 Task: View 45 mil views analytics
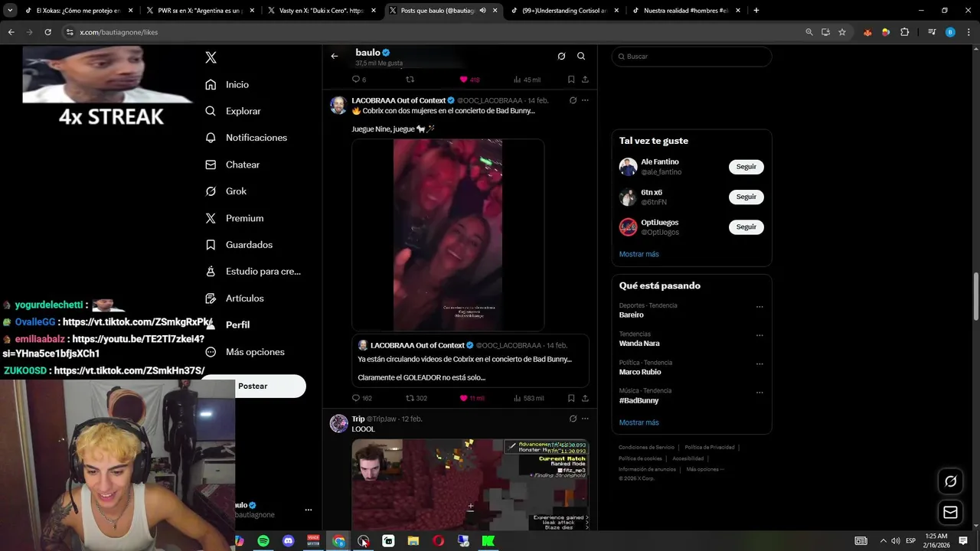527,80
